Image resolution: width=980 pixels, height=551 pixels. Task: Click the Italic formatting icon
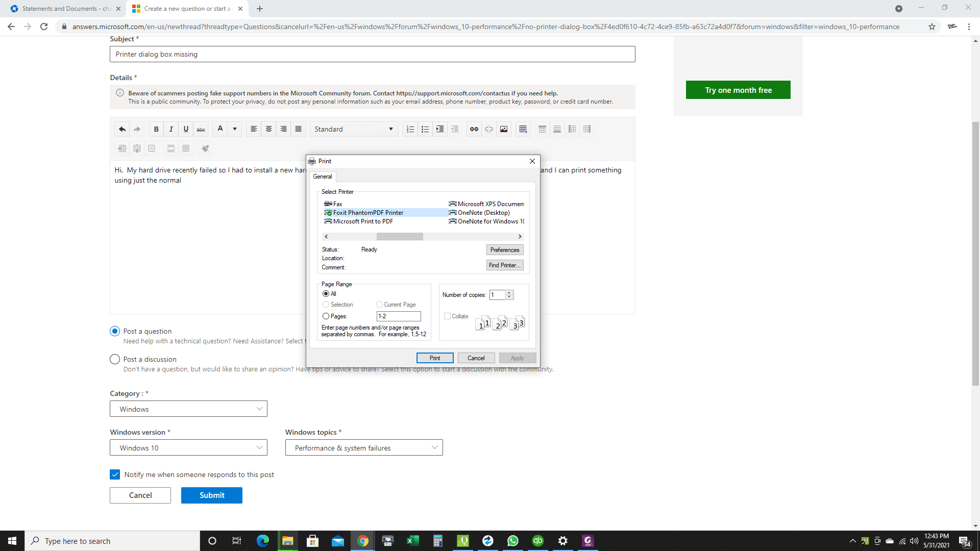tap(171, 129)
